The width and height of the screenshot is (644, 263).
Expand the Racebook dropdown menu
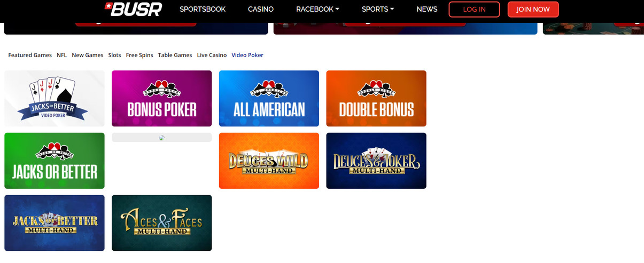[x=317, y=9]
